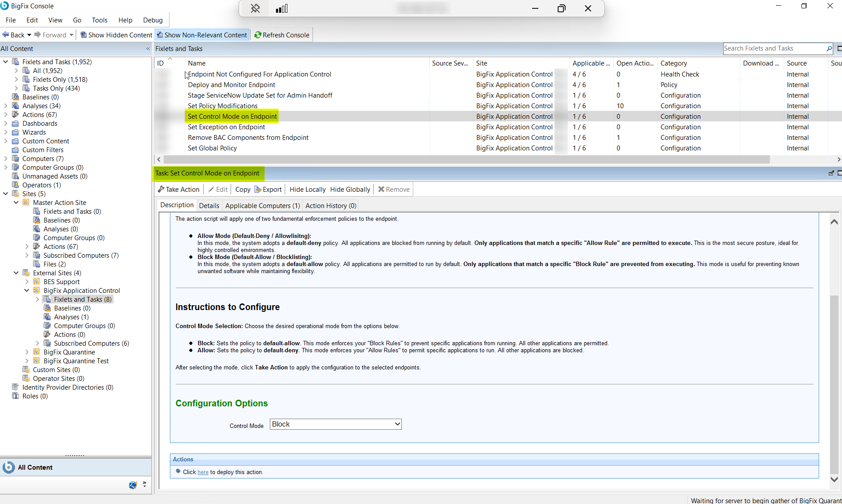
Task: Open the File menu
Action: [x=11, y=20]
